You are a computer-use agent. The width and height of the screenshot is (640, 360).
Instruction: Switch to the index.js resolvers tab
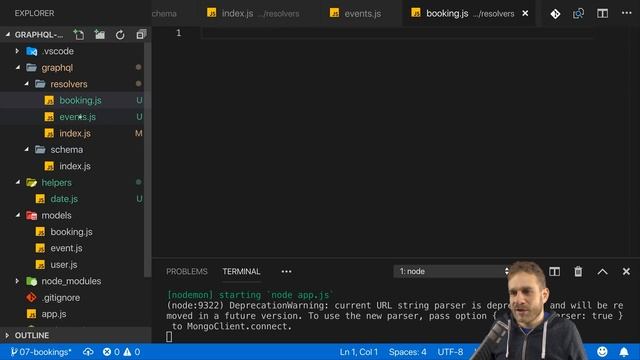[253, 13]
